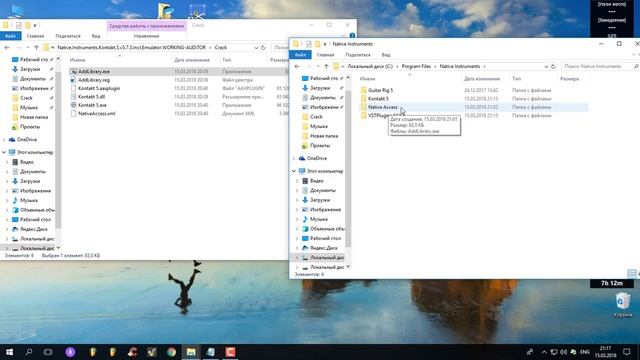Collapse Этот компьютер in Native Instruments sidebar

tap(294, 171)
